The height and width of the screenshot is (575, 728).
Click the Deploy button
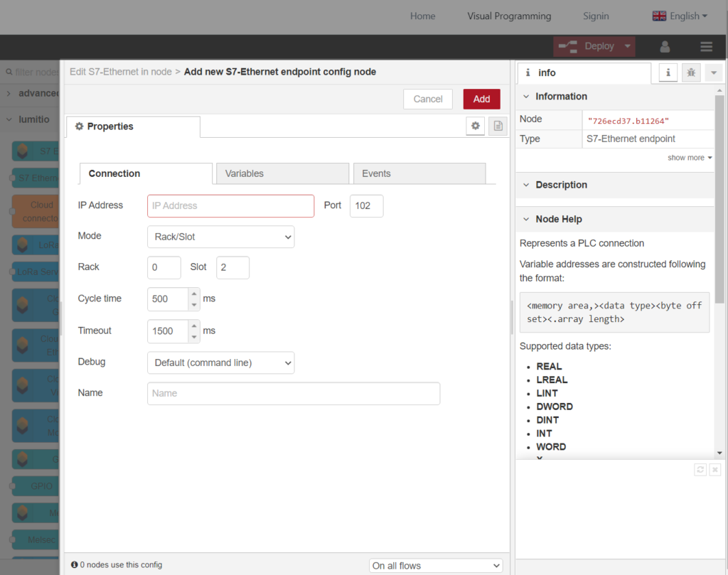pyautogui.click(x=594, y=46)
